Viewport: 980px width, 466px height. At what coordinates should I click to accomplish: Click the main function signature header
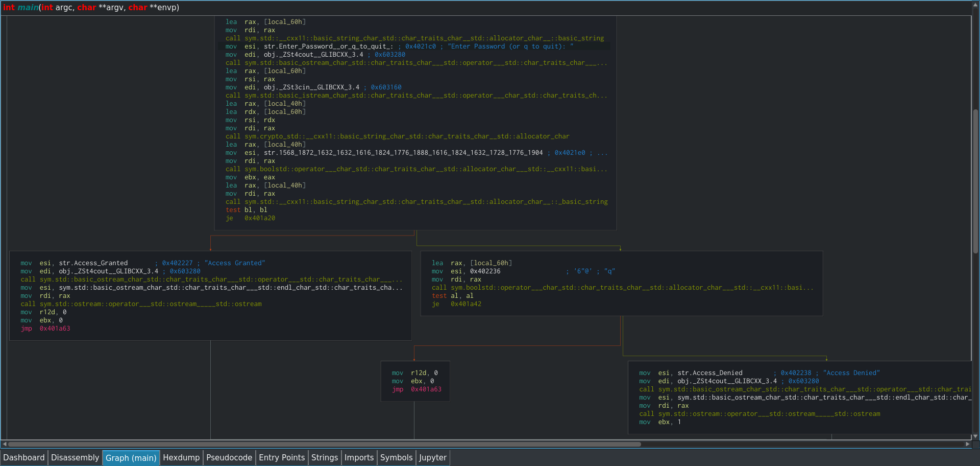tap(91, 8)
